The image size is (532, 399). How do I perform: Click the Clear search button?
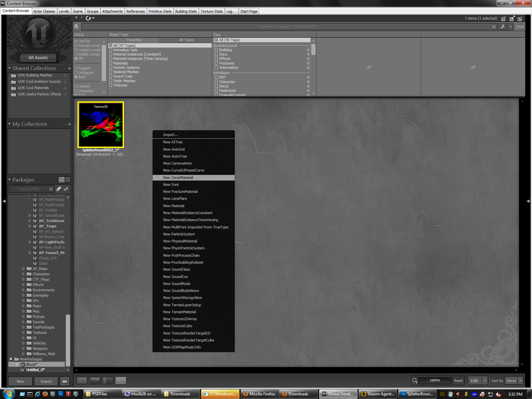(520, 27)
